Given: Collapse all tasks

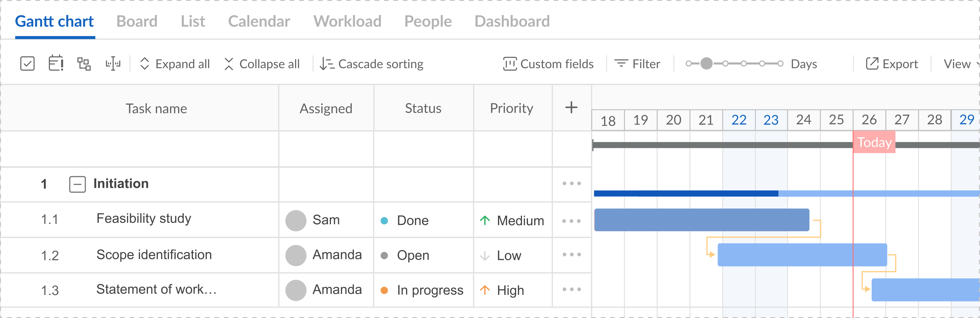Looking at the screenshot, I should (x=262, y=64).
